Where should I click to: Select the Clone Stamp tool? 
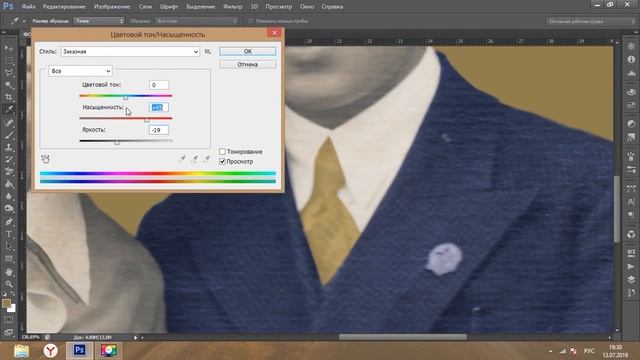tap(9, 147)
